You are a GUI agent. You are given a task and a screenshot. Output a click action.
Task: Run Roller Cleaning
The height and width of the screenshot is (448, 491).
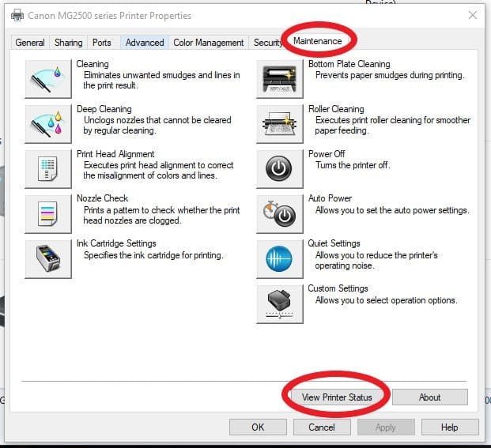point(280,124)
